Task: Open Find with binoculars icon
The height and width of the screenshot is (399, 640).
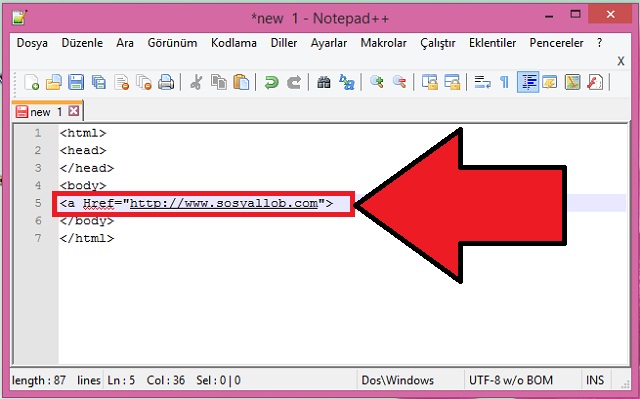Action: click(324, 82)
